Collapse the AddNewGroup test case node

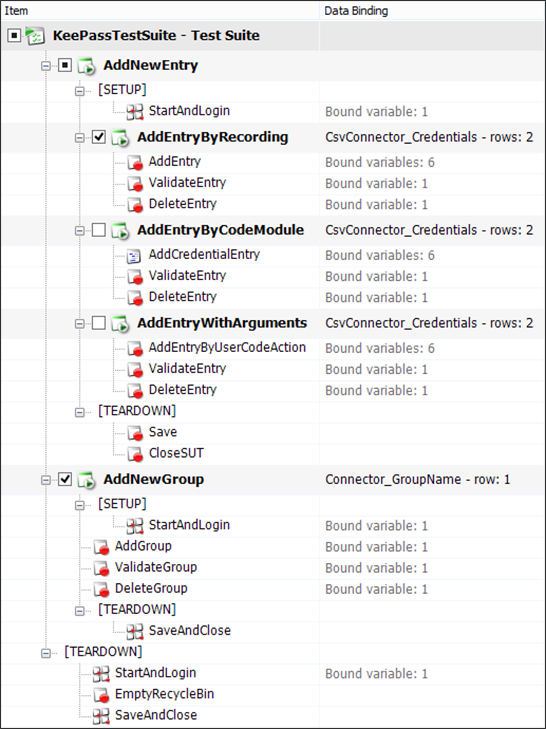tap(46, 480)
